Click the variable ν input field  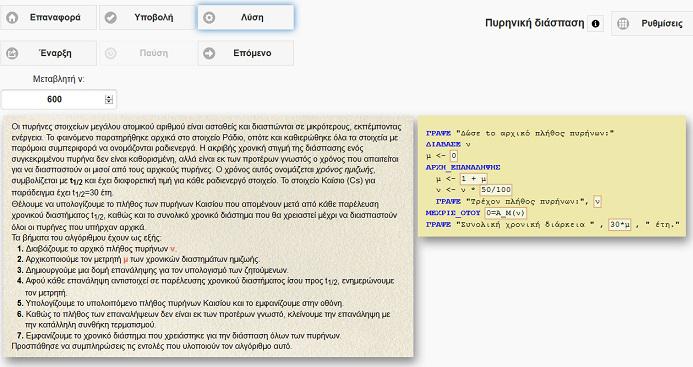58,99
